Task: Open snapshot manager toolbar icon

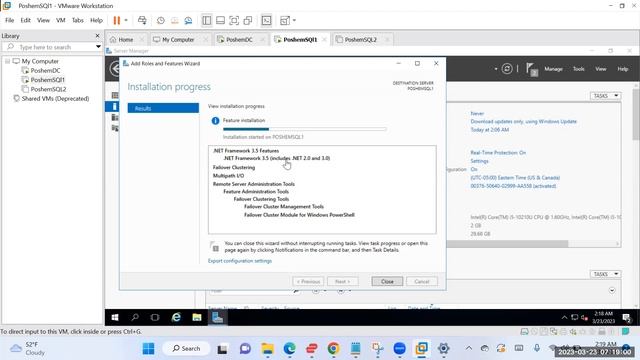Action: pos(188,20)
